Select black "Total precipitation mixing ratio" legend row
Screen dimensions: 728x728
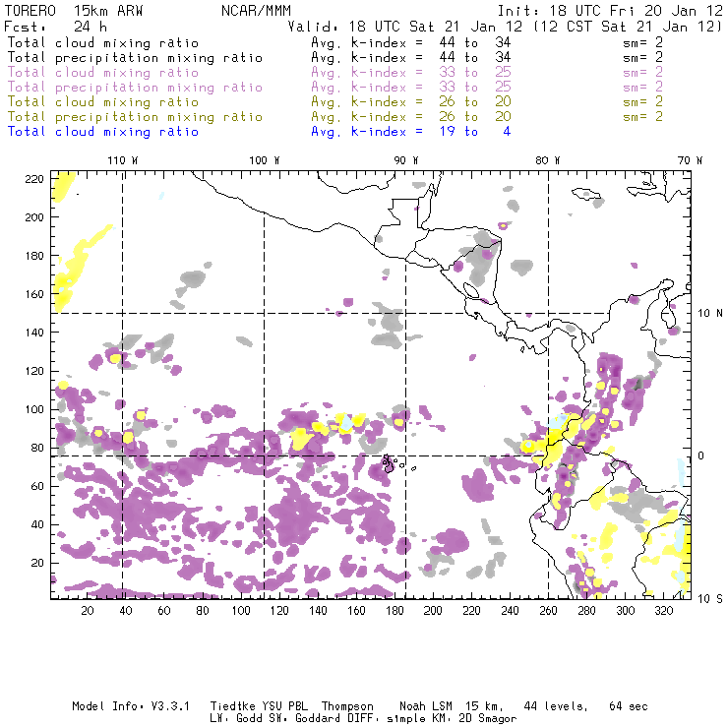point(135,58)
